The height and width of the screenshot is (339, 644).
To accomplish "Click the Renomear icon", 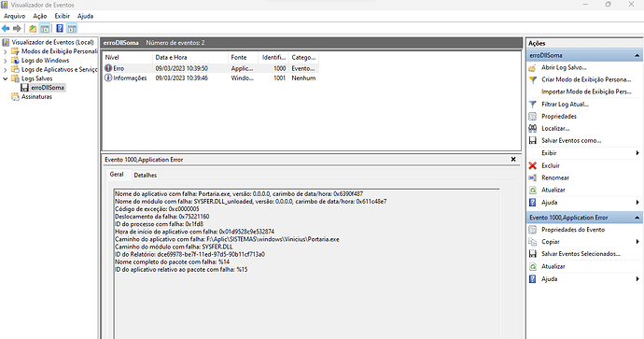I will pos(533,178).
